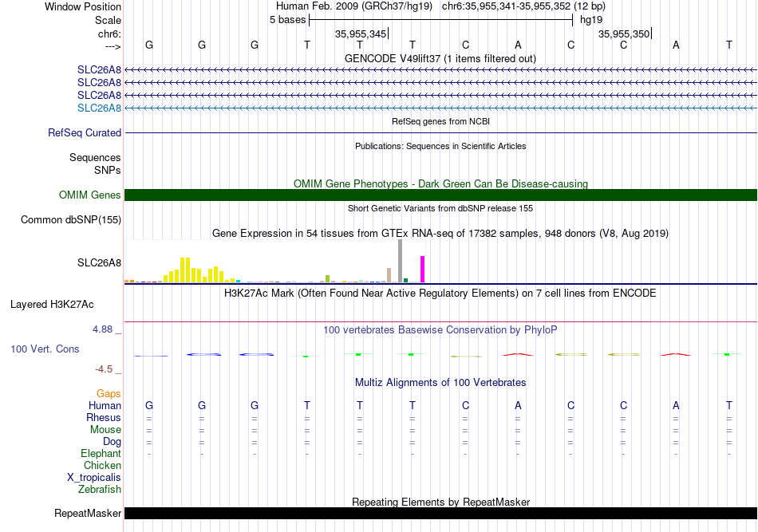Click the Mouse species label
758x532 pixels.
[x=105, y=430]
